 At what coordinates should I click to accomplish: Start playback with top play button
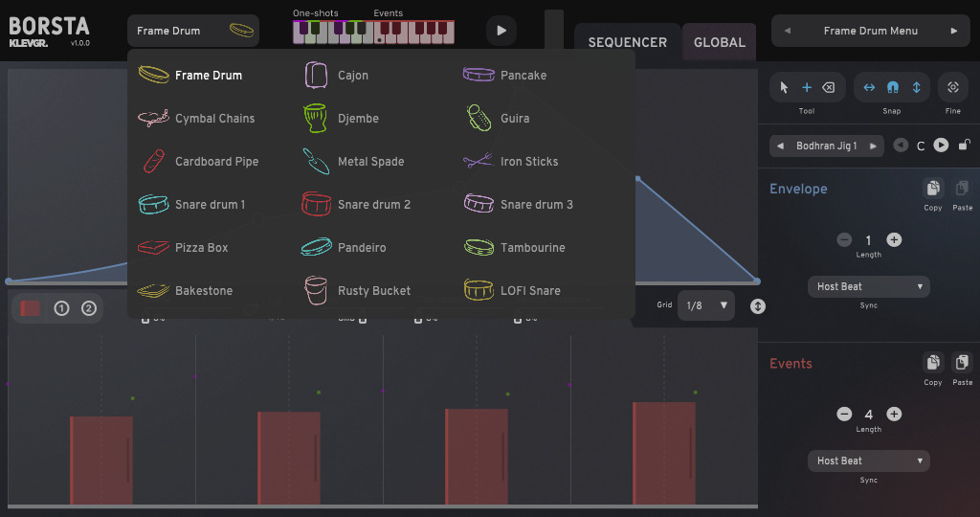pyautogui.click(x=501, y=31)
